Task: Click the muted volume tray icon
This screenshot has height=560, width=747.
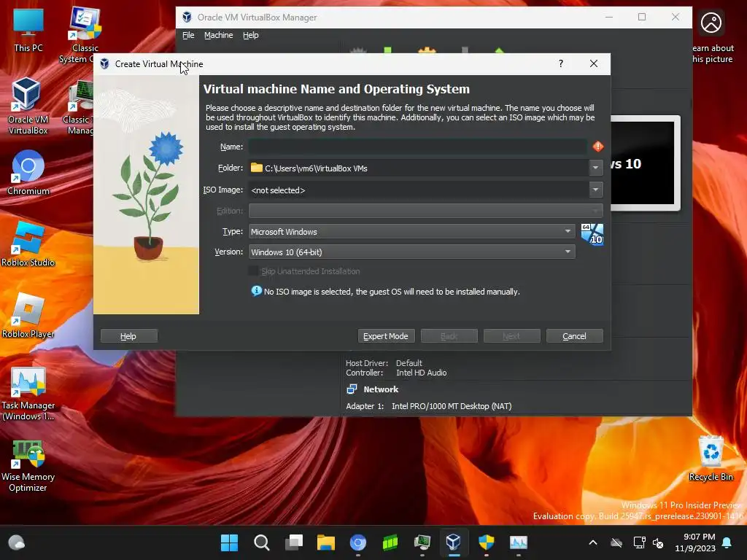Action: tap(659, 542)
